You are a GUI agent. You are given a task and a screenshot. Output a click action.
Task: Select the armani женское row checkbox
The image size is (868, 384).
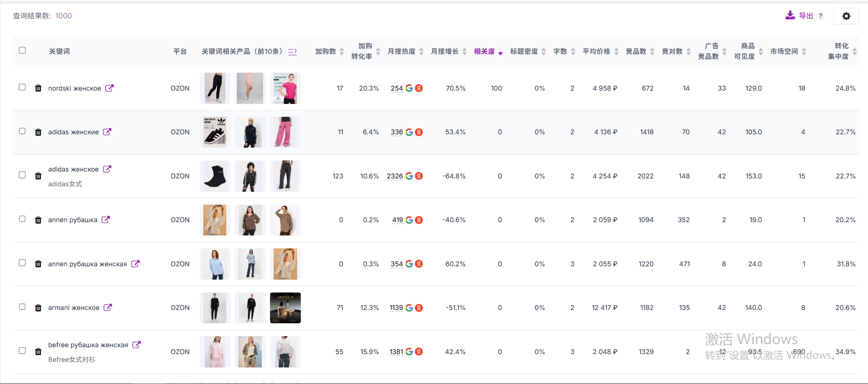pyautogui.click(x=22, y=307)
